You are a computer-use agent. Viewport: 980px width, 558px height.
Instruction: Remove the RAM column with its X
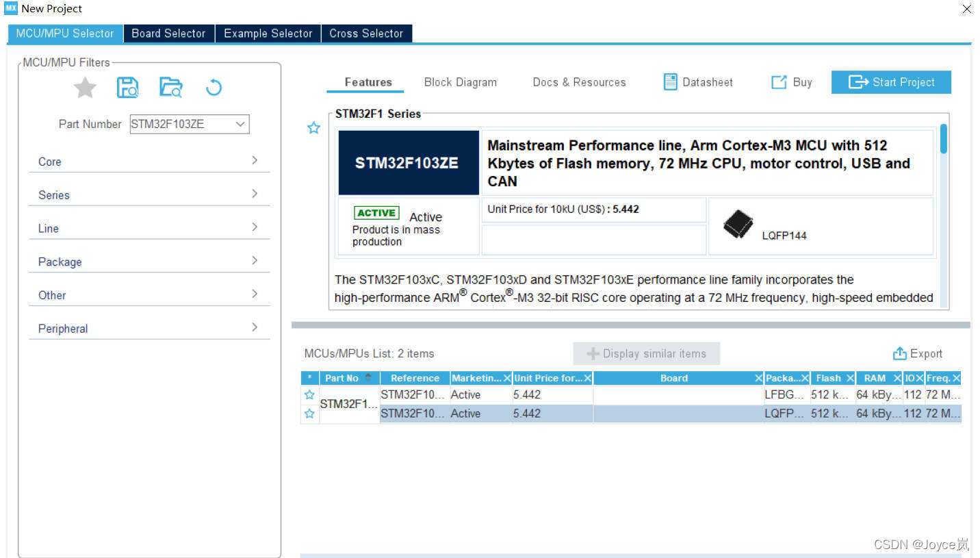click(897, 378)
